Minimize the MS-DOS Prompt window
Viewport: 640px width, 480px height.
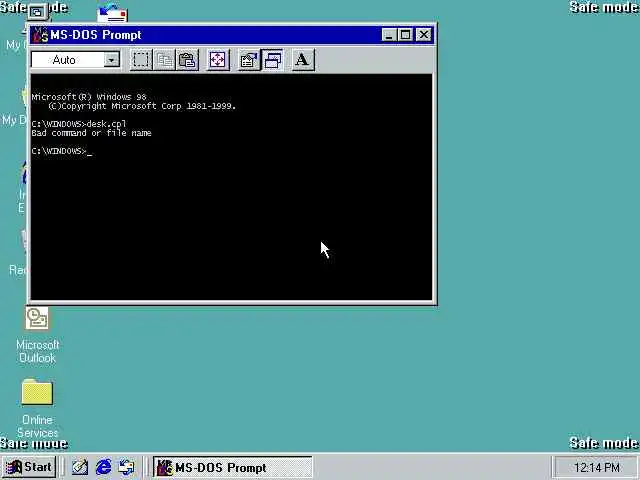tap(389, 35)
